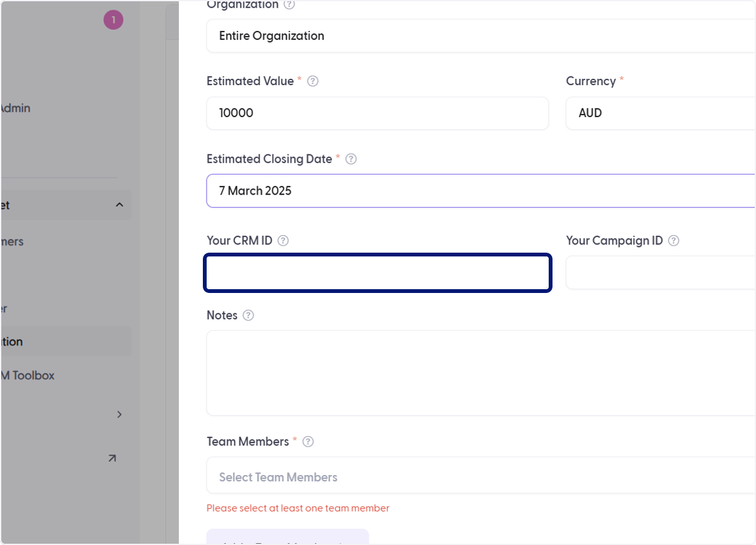This screenshot has height=545, width=756.
Task: Open help icon next to Organization label
Action: point(289,4)
